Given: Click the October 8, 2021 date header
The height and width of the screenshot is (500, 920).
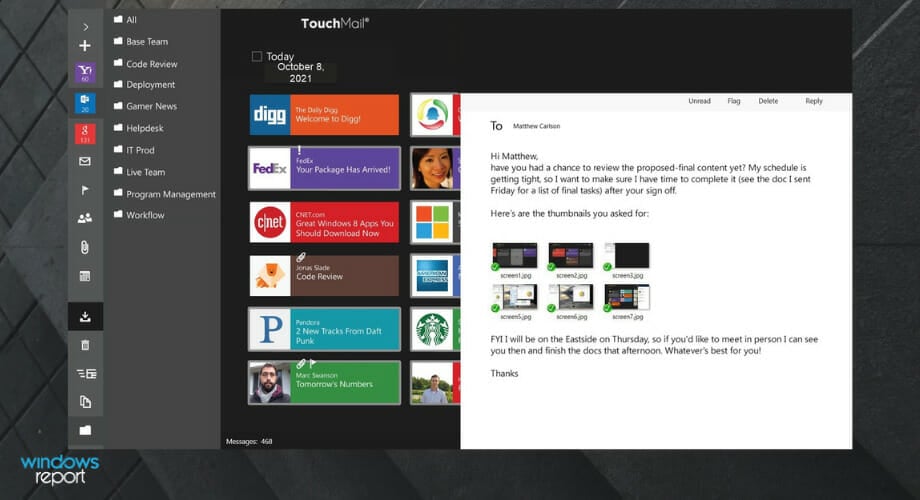Looking at the screenshot, I should 300,72.
